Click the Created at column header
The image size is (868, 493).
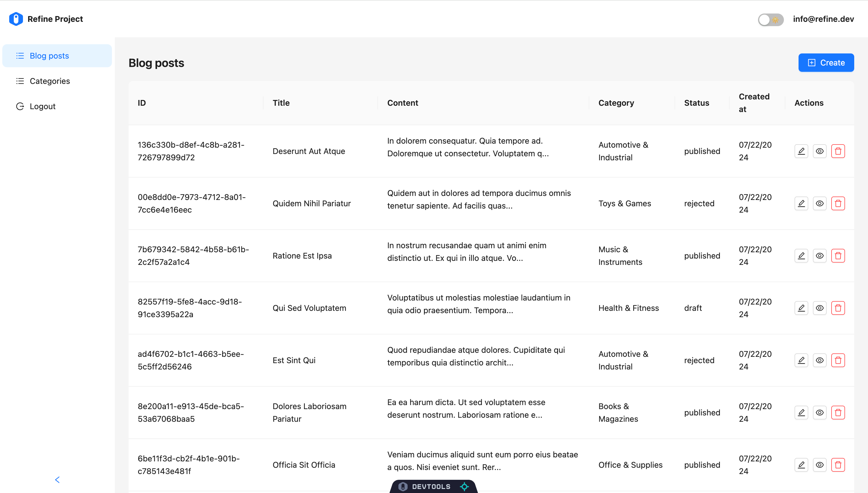pyautogui.click(x=757, y=103)
